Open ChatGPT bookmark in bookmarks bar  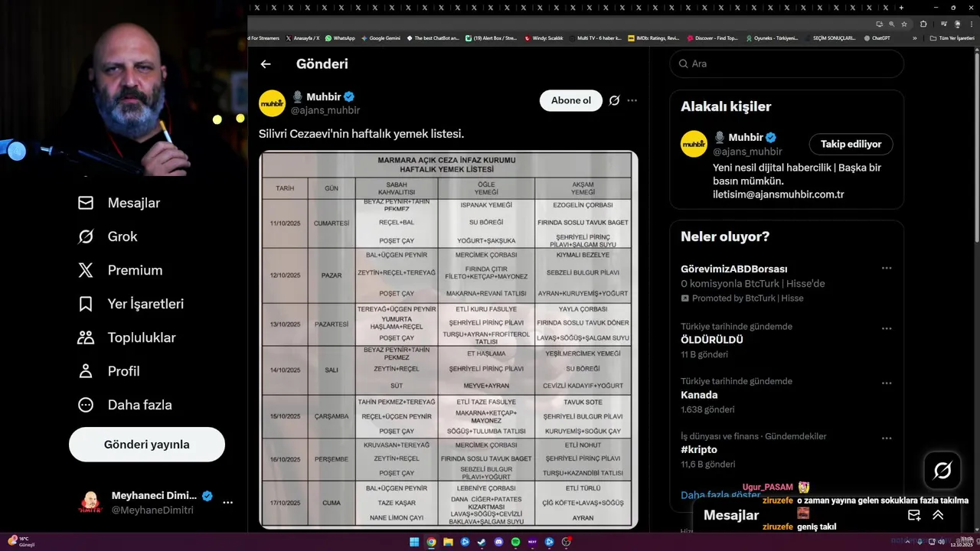[x=877, y=37]
